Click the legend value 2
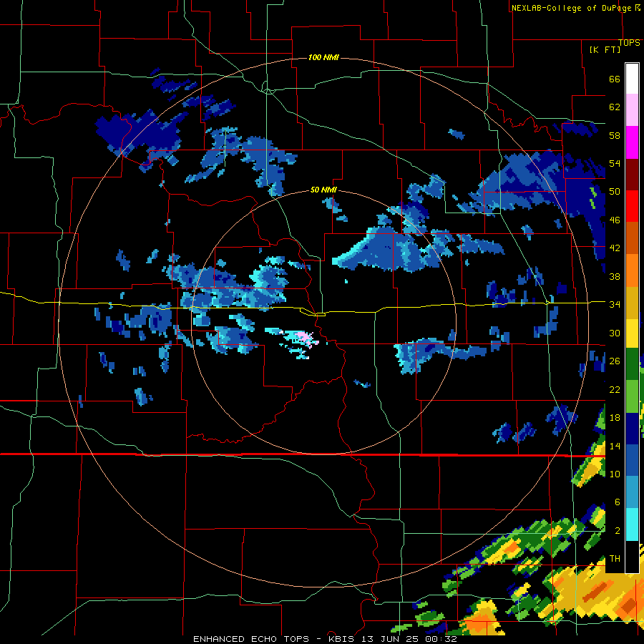Image resolution: width=644 pixels, height=644 pixels. [x=617, y=531]
